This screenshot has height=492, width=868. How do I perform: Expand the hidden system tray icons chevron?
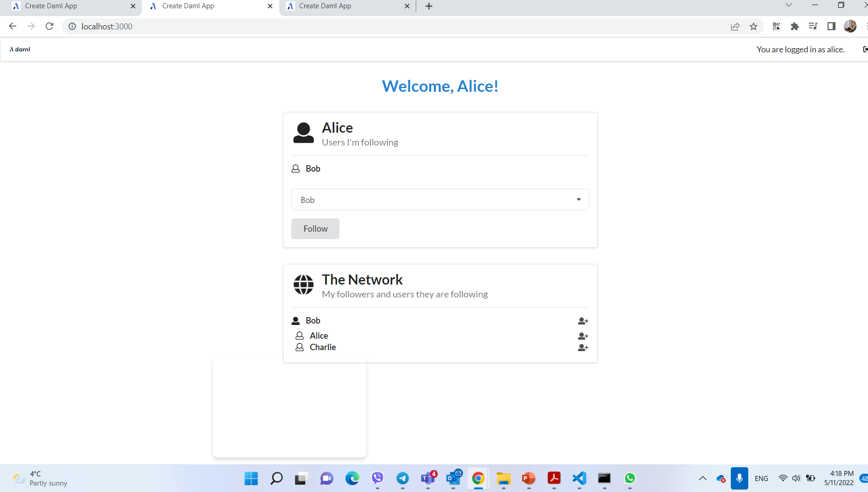coord(702,478)
